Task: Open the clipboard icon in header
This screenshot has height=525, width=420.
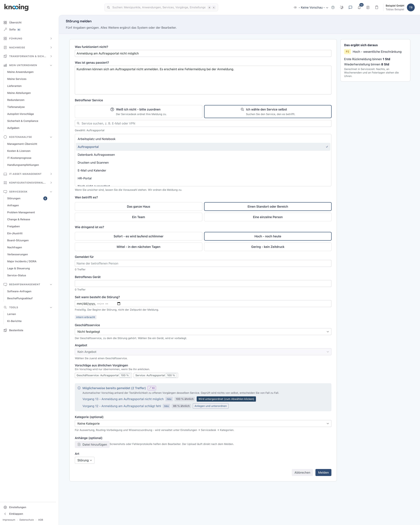Action: [x=377, y=8]
